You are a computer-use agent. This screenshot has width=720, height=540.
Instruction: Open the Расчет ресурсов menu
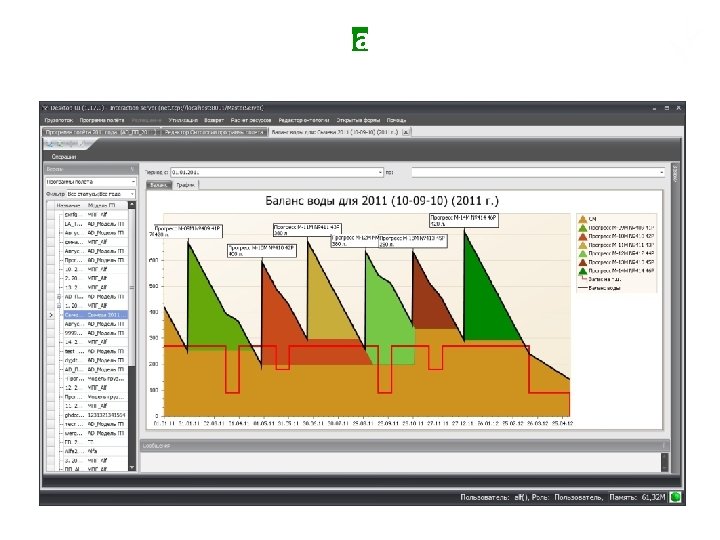251,120
